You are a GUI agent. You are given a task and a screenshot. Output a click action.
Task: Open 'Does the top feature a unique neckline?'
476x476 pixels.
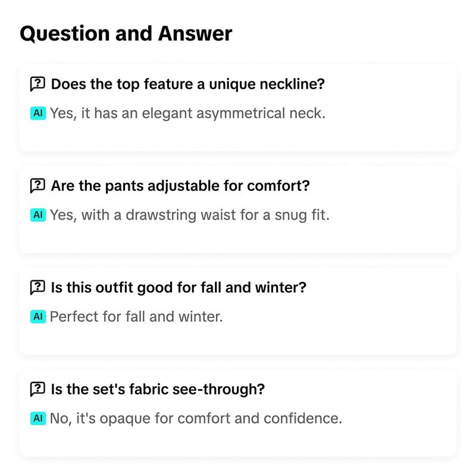click(x=188, y=84)
